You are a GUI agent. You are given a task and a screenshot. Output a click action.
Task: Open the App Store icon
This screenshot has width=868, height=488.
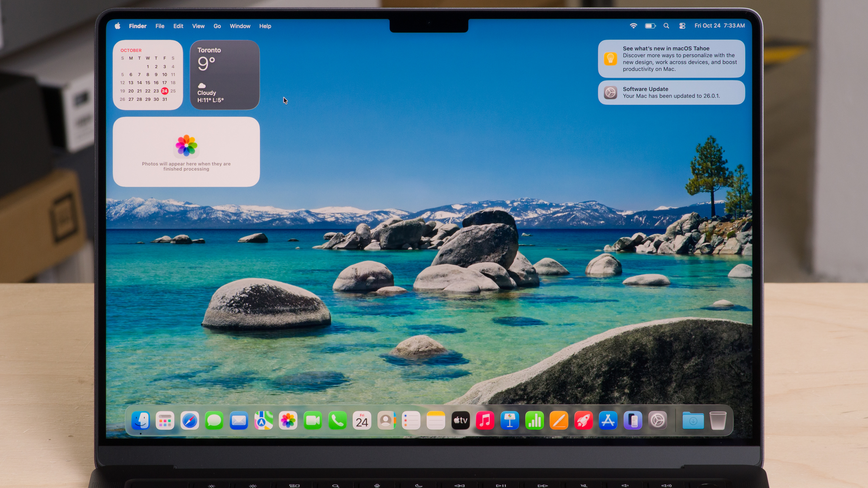(x=608, y=420)
